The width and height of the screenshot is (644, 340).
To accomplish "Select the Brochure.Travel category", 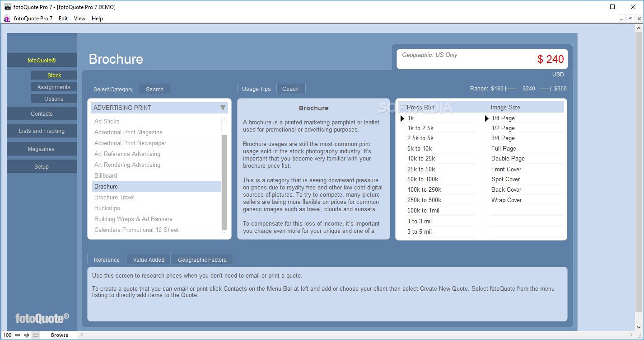I will point(157,197).
